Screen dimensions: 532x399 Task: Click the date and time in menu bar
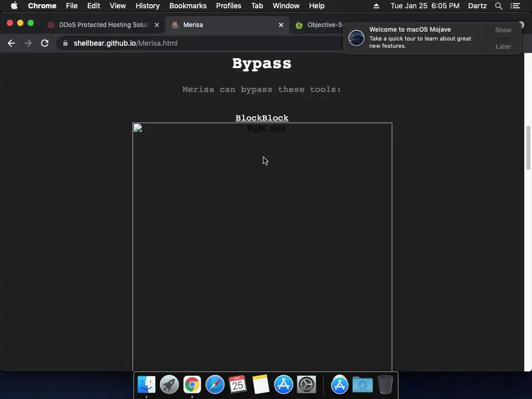(x=425, y=6)
